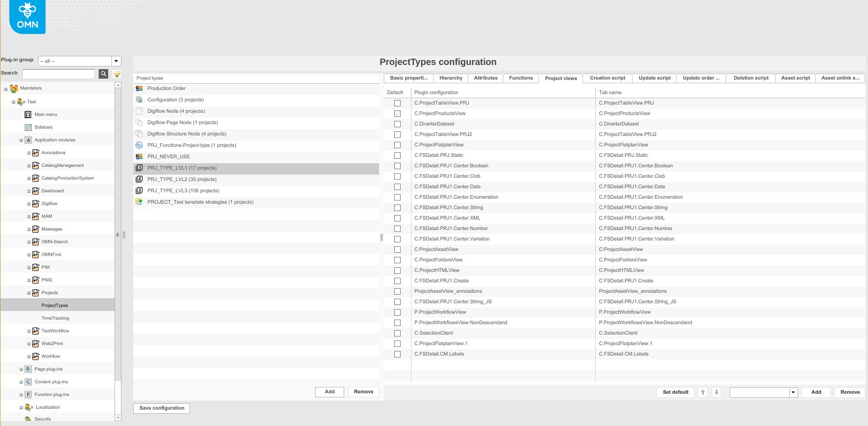This screenshot has width=868, height=426.
Task: Click the search magnifier icon
Action: point(103,74)
